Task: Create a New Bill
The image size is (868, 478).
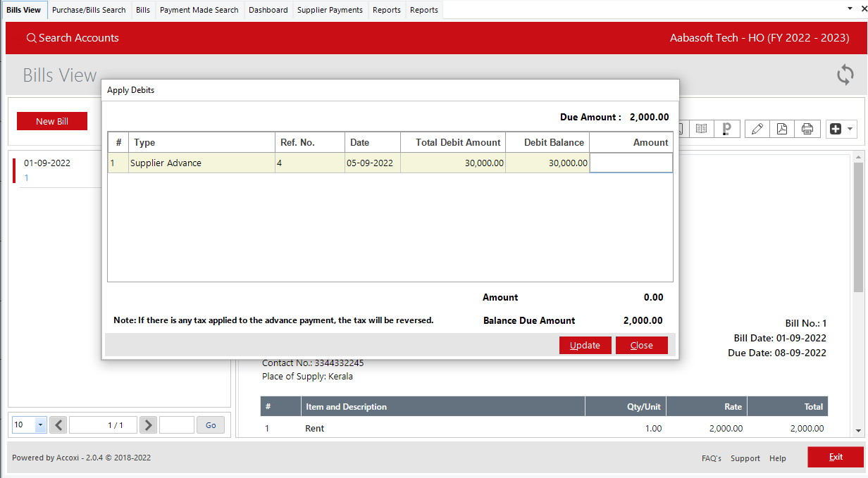Action: [51, 121]
